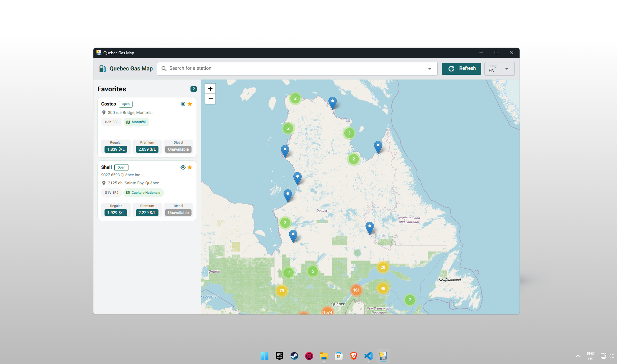Click the Costco Open status badge

click(x=126, y=104)
